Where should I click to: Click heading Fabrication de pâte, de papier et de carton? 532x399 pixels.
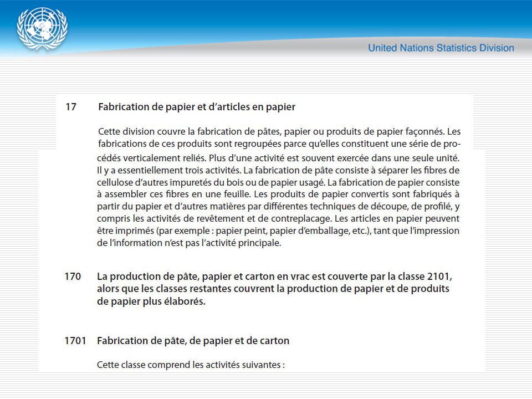point(193,341)
